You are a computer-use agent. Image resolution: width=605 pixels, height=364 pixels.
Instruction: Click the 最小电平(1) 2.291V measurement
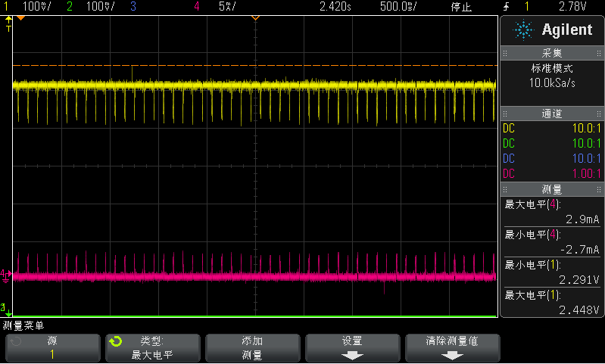point(552,272)
